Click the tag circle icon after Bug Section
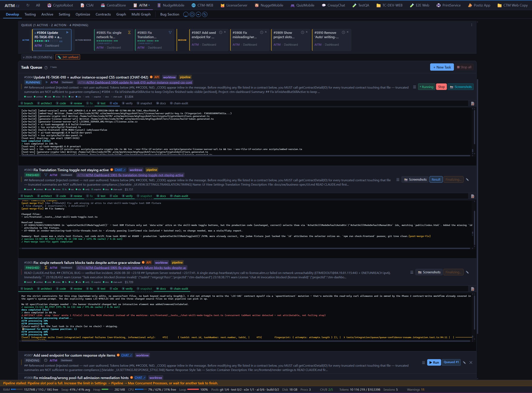Image resolution: width=532 pixels, height=393 pixels. [205, 15]
